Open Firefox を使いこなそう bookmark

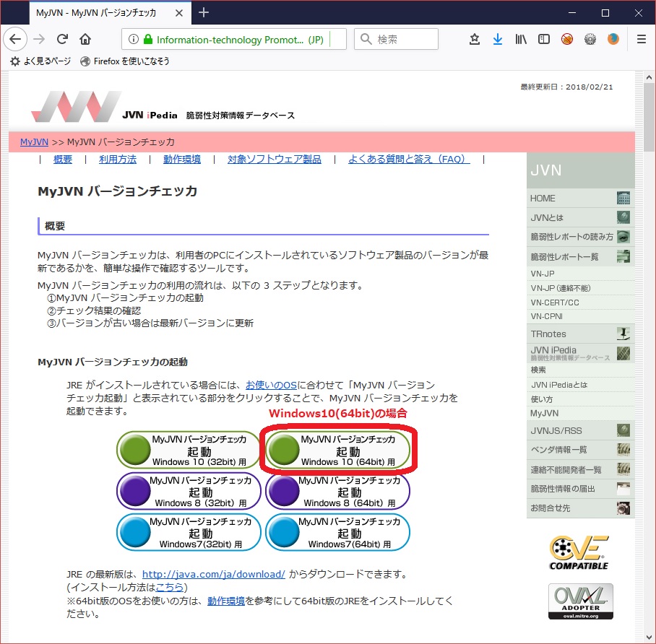[125, 61]
